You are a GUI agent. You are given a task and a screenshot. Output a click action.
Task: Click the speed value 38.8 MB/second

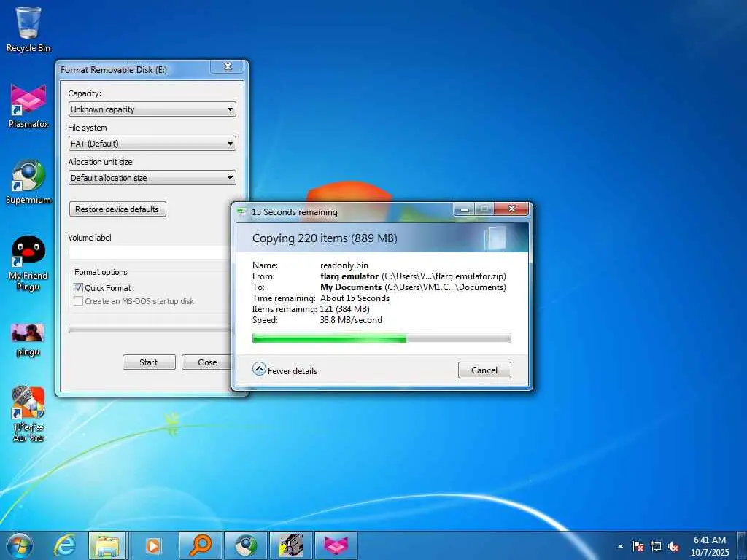click(351, 320)
